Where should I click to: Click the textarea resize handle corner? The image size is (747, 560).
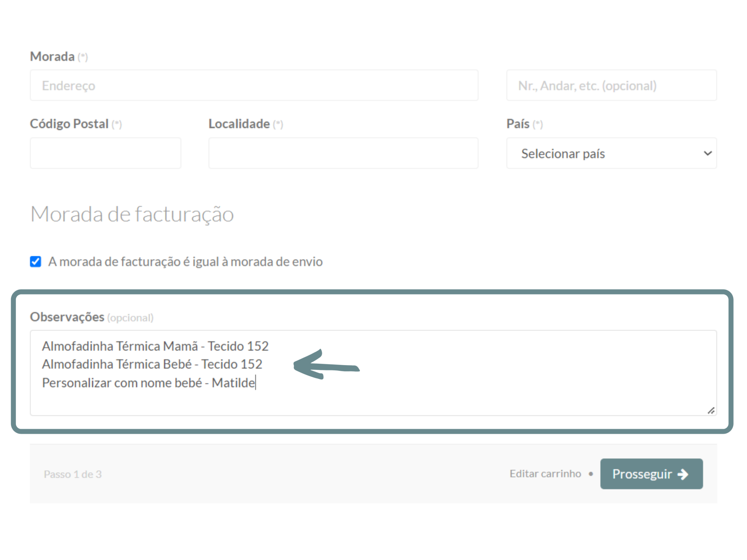point(711,411)
